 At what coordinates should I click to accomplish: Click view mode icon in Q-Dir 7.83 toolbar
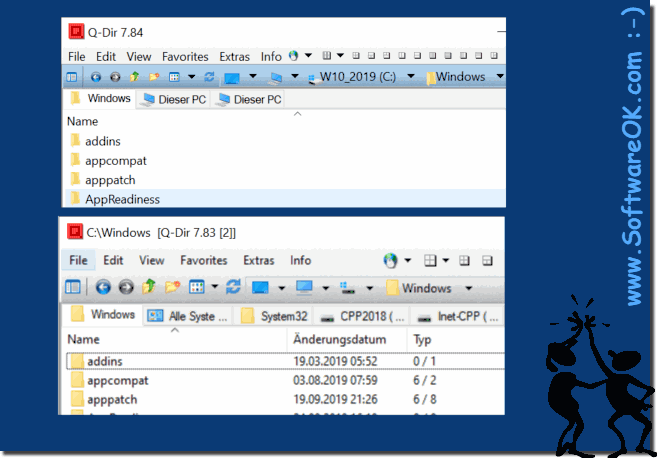coord(197,287)
